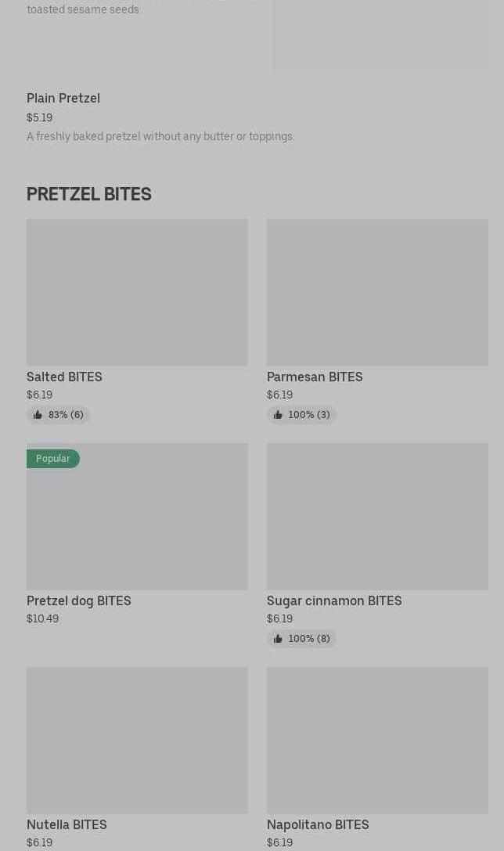Viewport: 504px width, 851px height.
Task: Click thumbs-up icon under Parmesan BITES
Action: pyautogui.click(x=278, y=415)
